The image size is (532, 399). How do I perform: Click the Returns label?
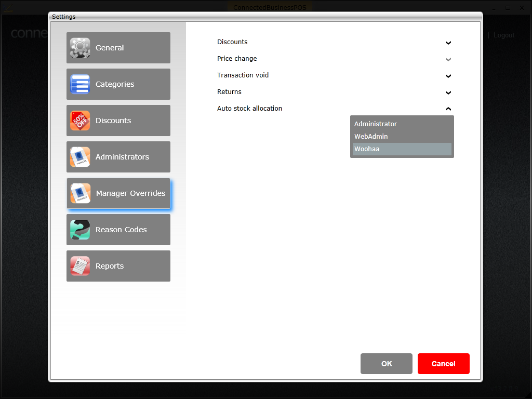click(x=229, y=92)
